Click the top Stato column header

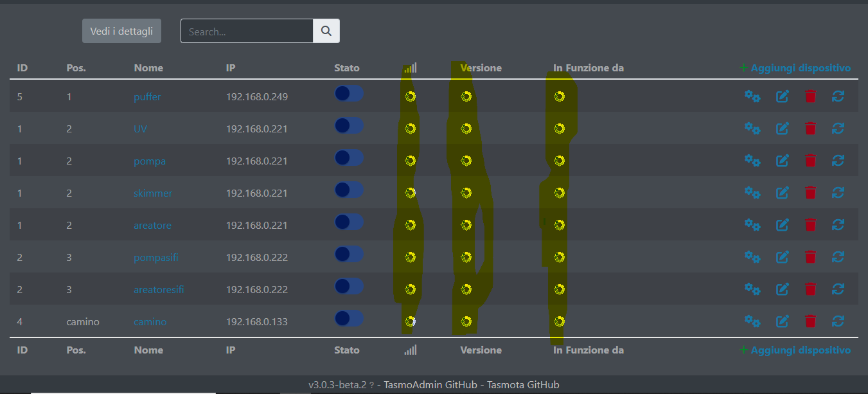[347, 67]
